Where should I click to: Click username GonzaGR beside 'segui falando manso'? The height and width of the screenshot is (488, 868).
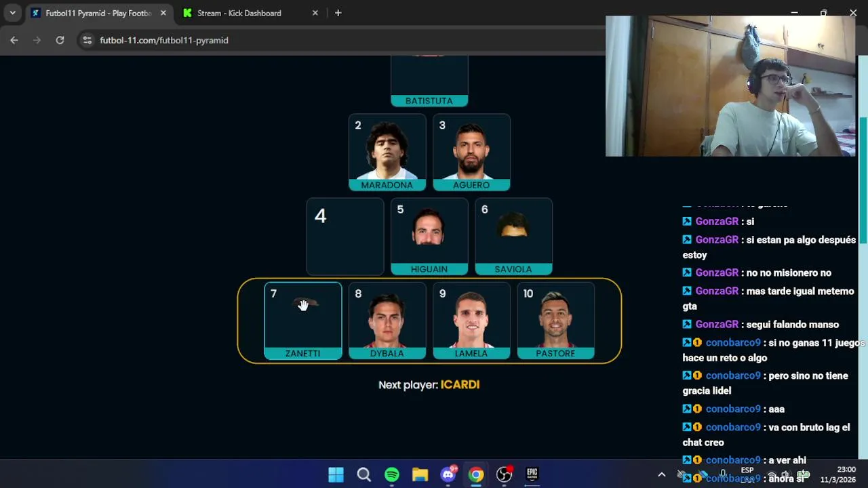click(717, 325)
